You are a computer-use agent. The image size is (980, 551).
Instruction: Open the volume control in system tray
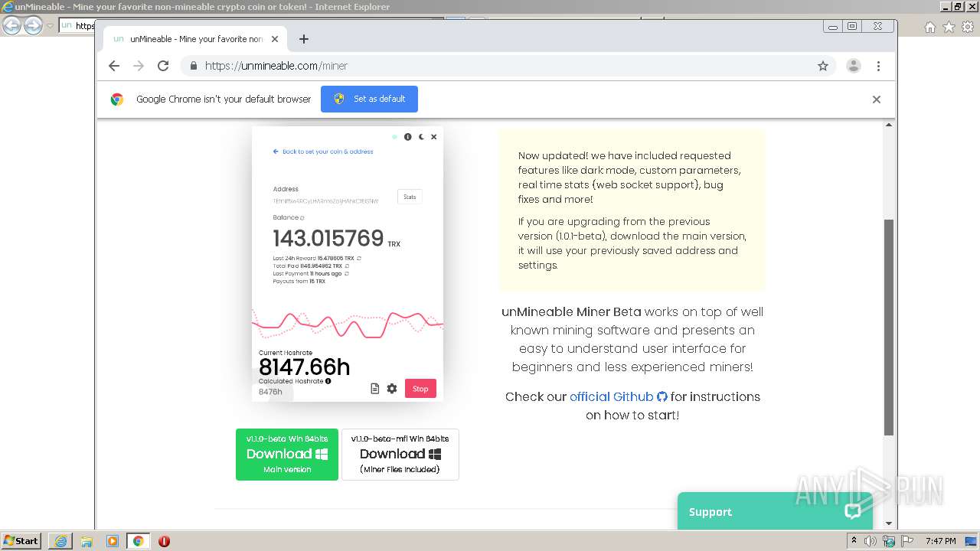click(871, 541)
